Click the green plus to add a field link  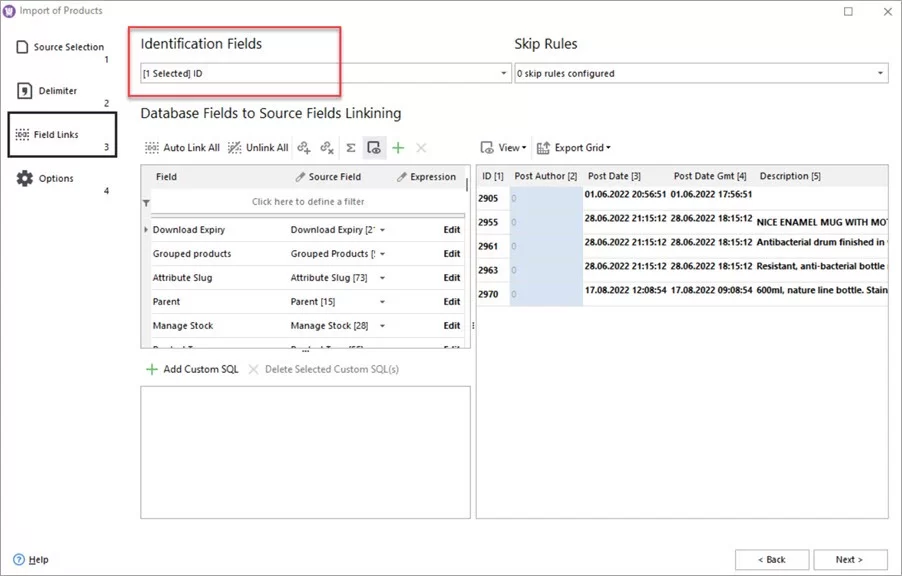[398, 147]
